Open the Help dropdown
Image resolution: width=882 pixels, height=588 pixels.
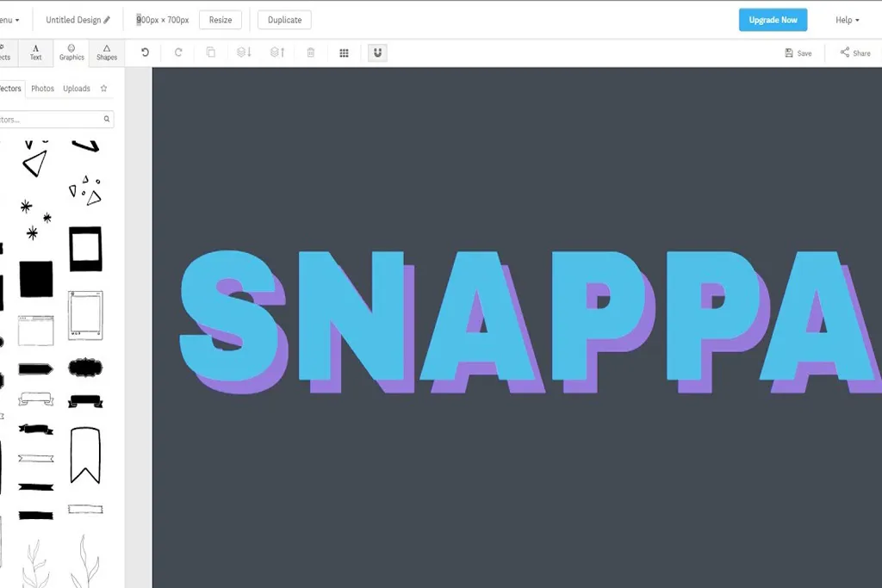tap(848, 20)
